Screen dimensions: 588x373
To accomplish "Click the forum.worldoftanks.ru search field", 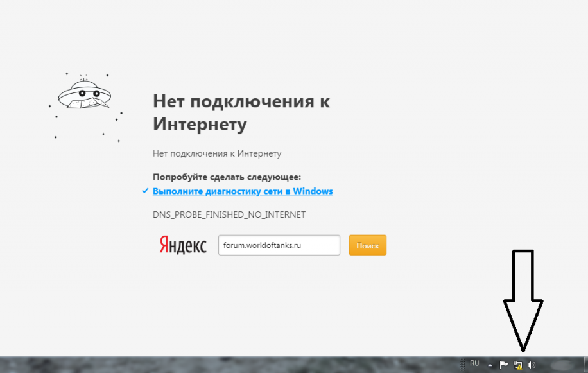I will tap(279, 245).
